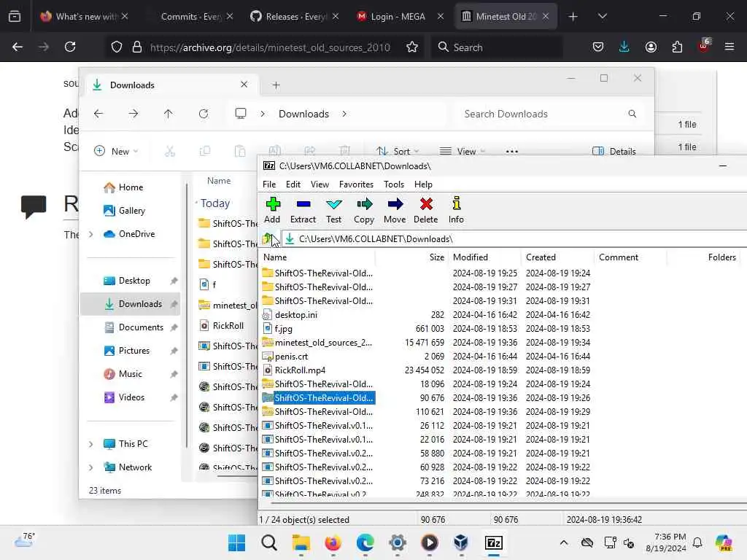Go back in File Explorer navigation
This screenshot has width=747, height=560.
pos(98,114)
